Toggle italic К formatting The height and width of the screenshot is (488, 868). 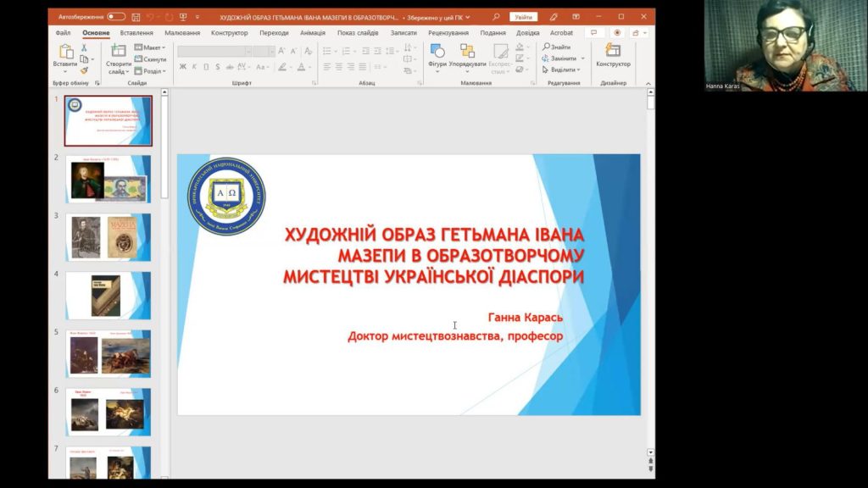click(x=194, y=67)
